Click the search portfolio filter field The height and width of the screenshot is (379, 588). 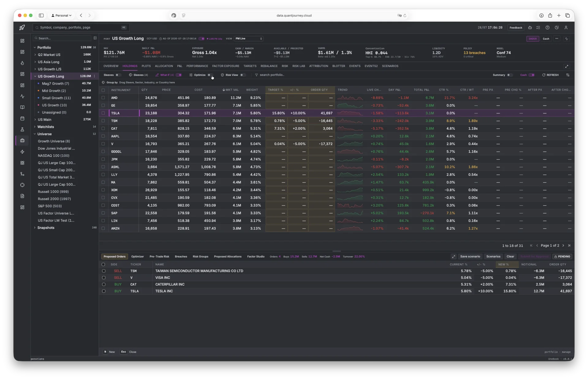click(x=272, y=75)
